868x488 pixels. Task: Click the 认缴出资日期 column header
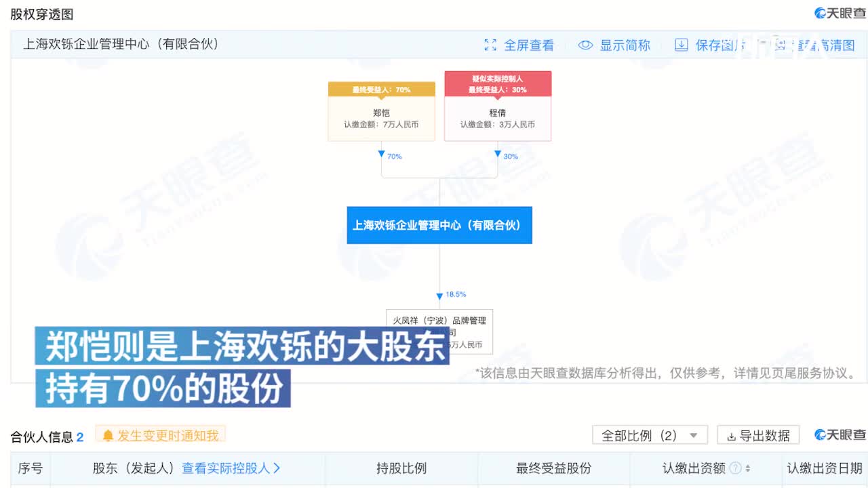(825, 468)
